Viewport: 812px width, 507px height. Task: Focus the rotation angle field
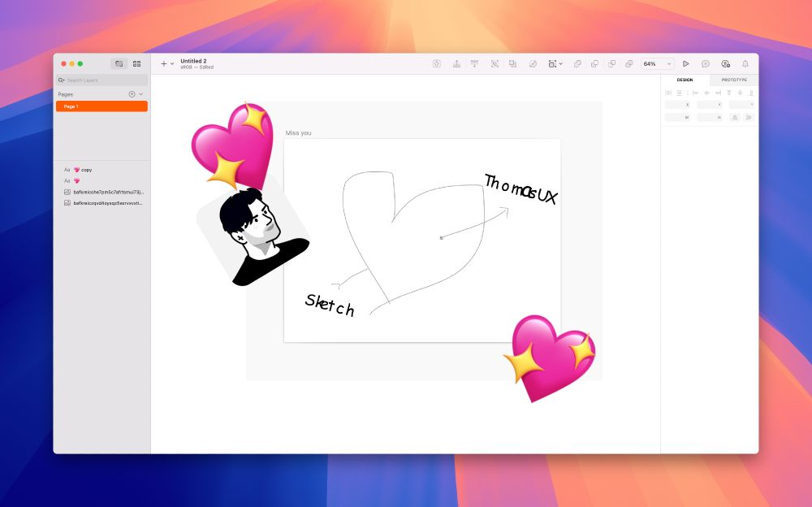pyautogui.click(x=741, y=105)
